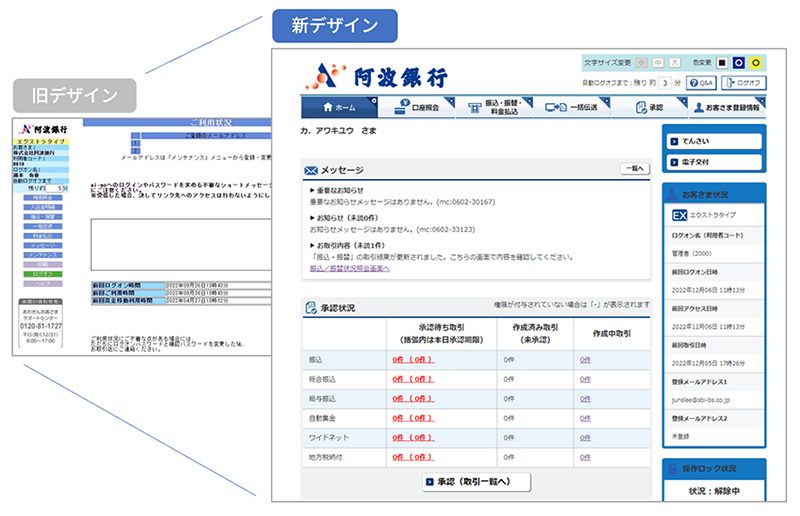The image size is (800, 516).
Task: Click メッセージ sidebar button in old design
Action: click(43, 245)
